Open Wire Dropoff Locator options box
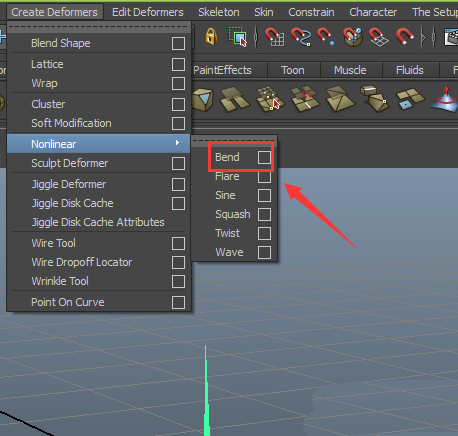Screen dimensions: 458x436 [x=178, y=262]
